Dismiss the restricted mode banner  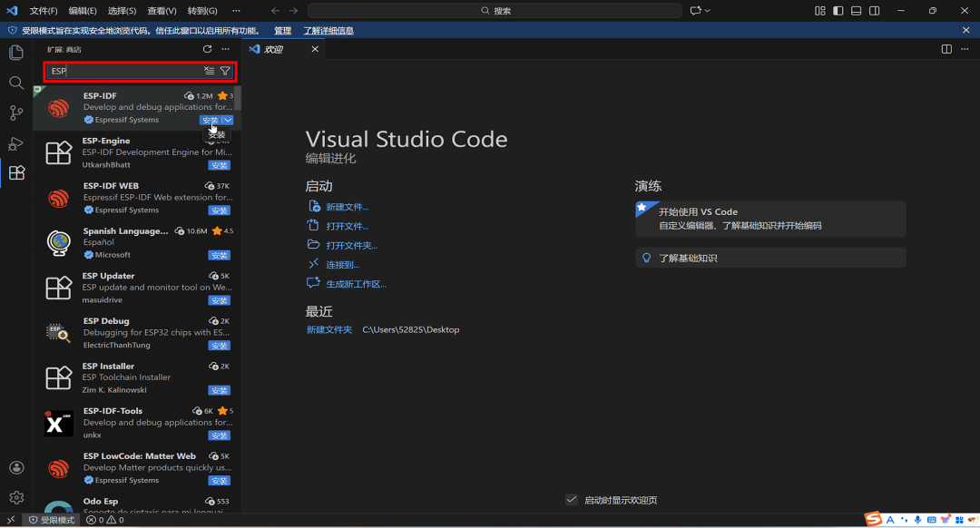[966, 30]
